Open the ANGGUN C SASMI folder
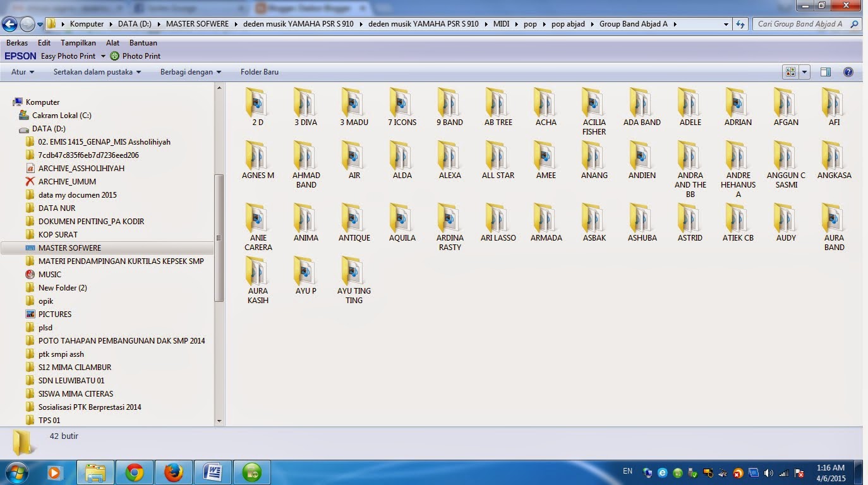 786,165
